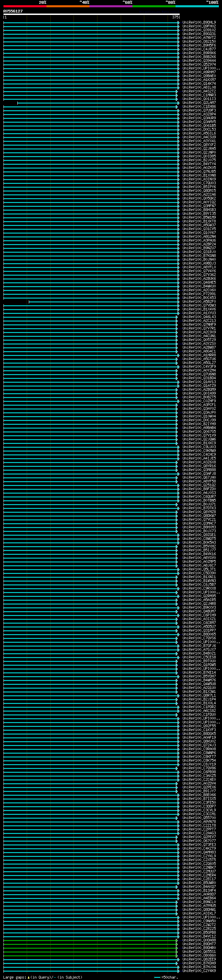Click the shortened alignment bar of UniRef100_Q2LAM7
Viewport: 222px width, 980px height.
point(98,103)
